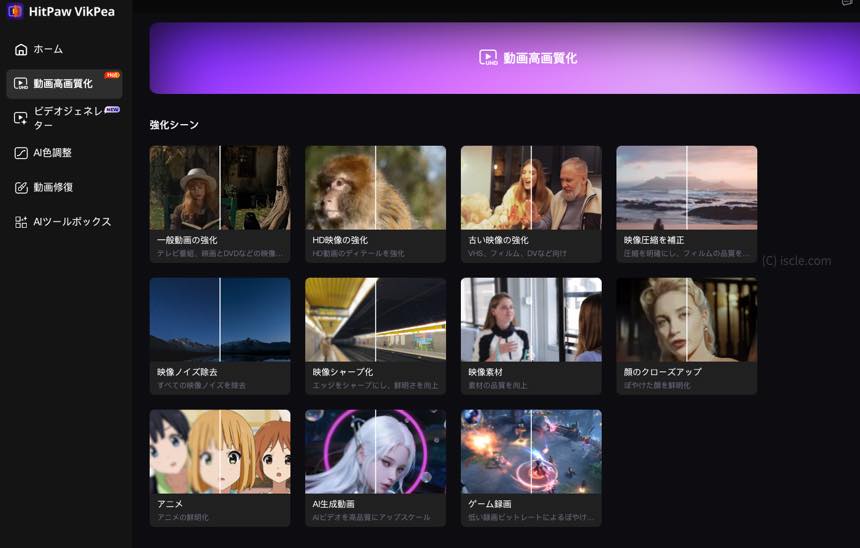This screenshot has height=548, width=860.
Task: Go to AI色調整 section
Action: 64,153
